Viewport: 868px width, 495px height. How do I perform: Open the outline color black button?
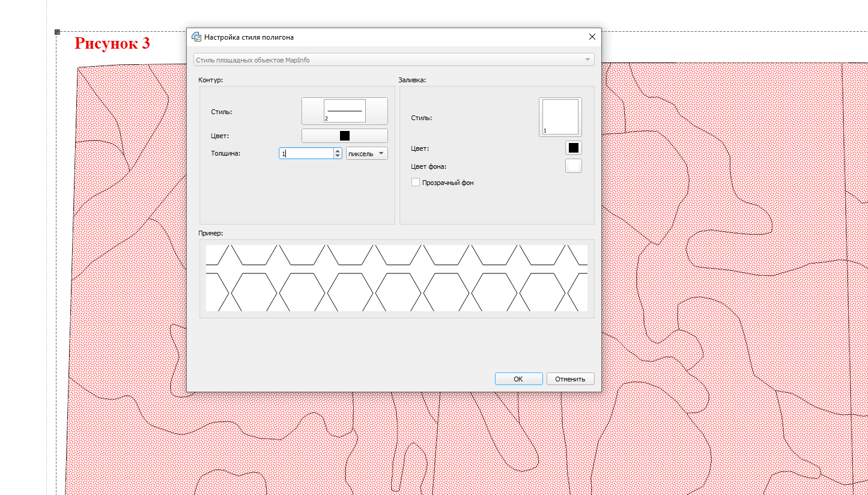pyautogui.click(x=344, y=136)
